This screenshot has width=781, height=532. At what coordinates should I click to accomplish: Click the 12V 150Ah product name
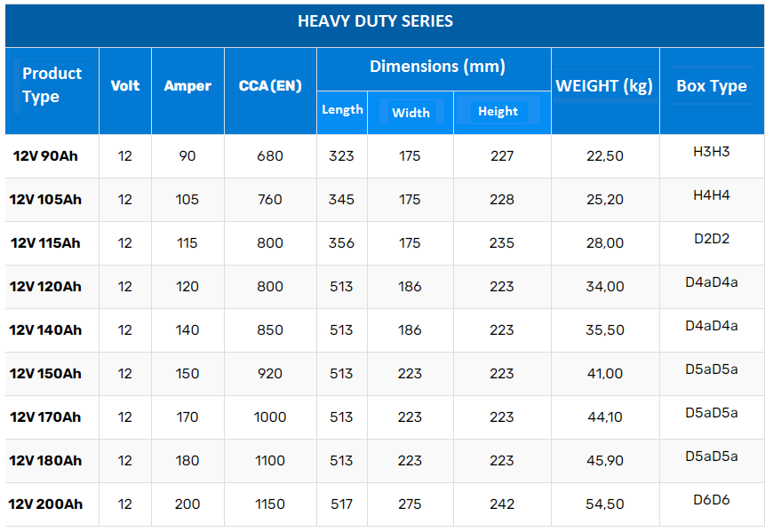(x=45, y=374)
